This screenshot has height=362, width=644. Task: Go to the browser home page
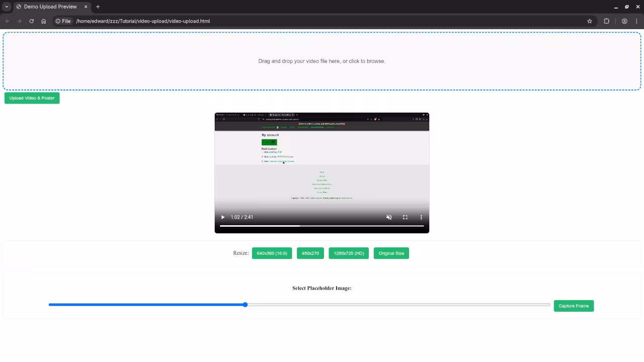tap(43, 21)
